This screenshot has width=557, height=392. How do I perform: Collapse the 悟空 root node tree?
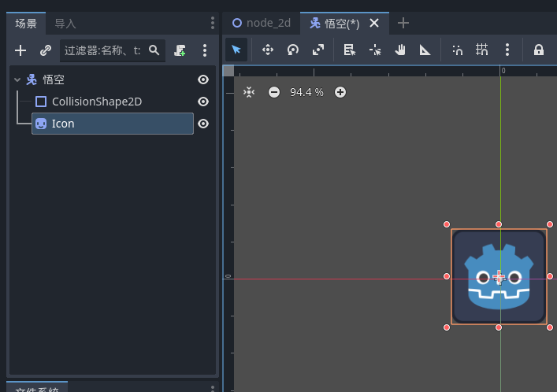point(17,80)
